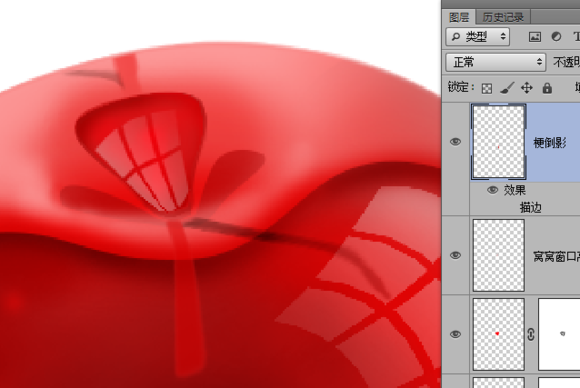The height and width of the screenshot is (388, 580).
Task: Click the white layer mask thumbnail
Action: (559, 334)
